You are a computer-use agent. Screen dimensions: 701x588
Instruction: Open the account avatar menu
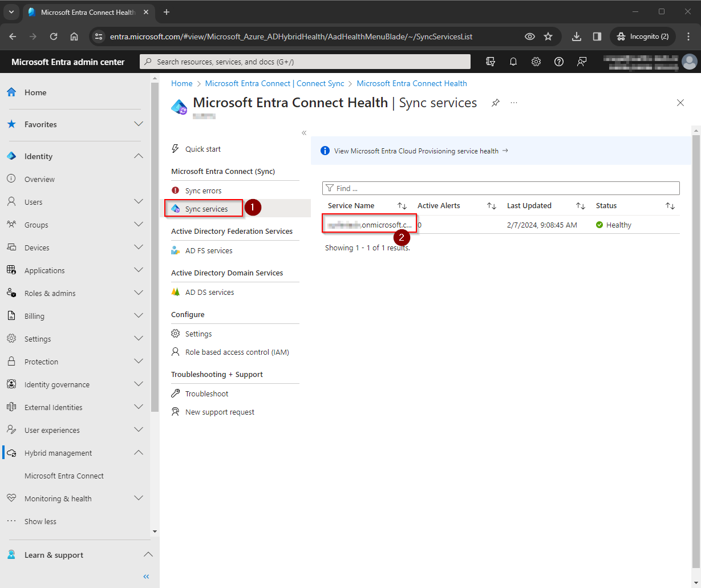[689, 62]
